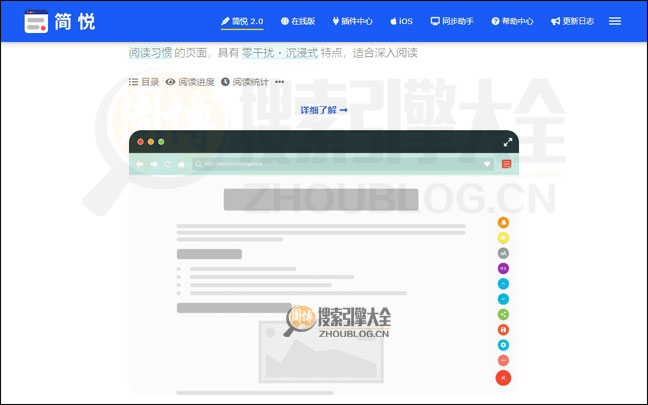Go to the 在线版 nav item
The width and height of the screenshot is (648, 405).
pyautogui.click(x=298, y=21)
